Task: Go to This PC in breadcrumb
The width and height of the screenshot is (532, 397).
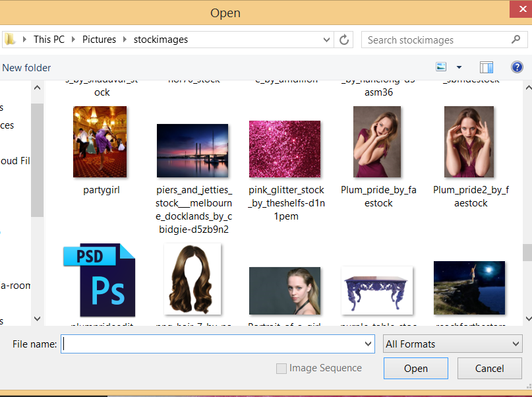Action: pos(49,40)
